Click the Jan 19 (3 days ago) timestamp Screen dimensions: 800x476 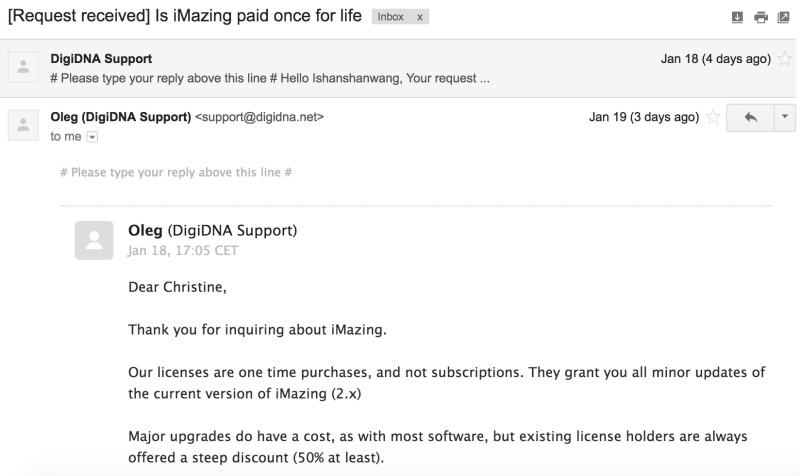(x=644, y=117)
